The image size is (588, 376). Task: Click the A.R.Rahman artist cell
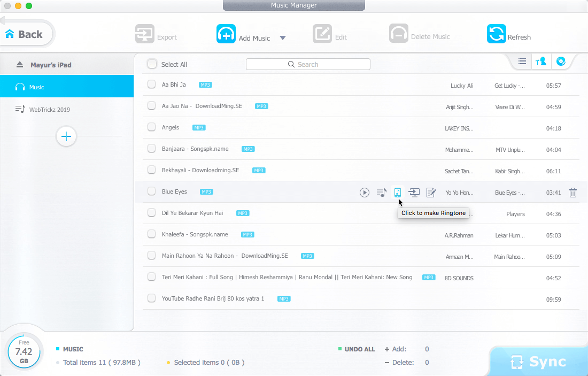pyautogui.click(x=459, y=235)
